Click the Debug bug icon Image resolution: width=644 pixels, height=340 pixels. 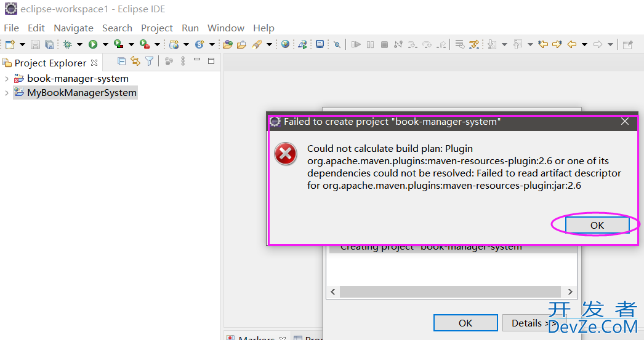(67, 44)
